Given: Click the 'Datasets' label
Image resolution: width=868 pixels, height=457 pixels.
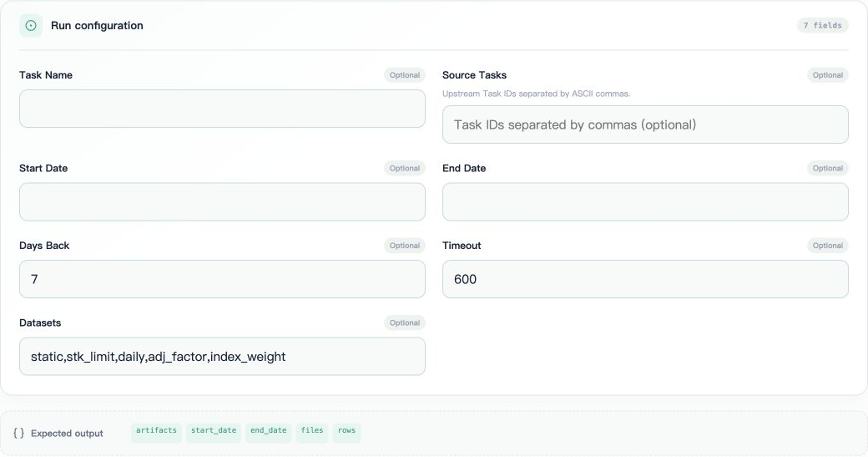Looking at the screenshot, I should (40, 322).
